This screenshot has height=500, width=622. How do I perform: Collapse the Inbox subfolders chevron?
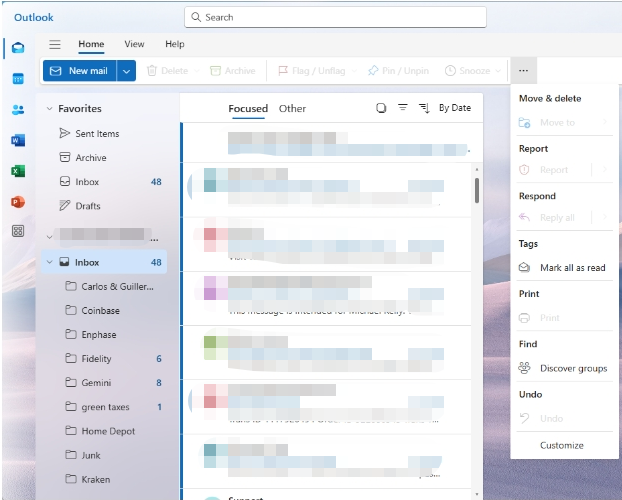(x=49, y=262)
